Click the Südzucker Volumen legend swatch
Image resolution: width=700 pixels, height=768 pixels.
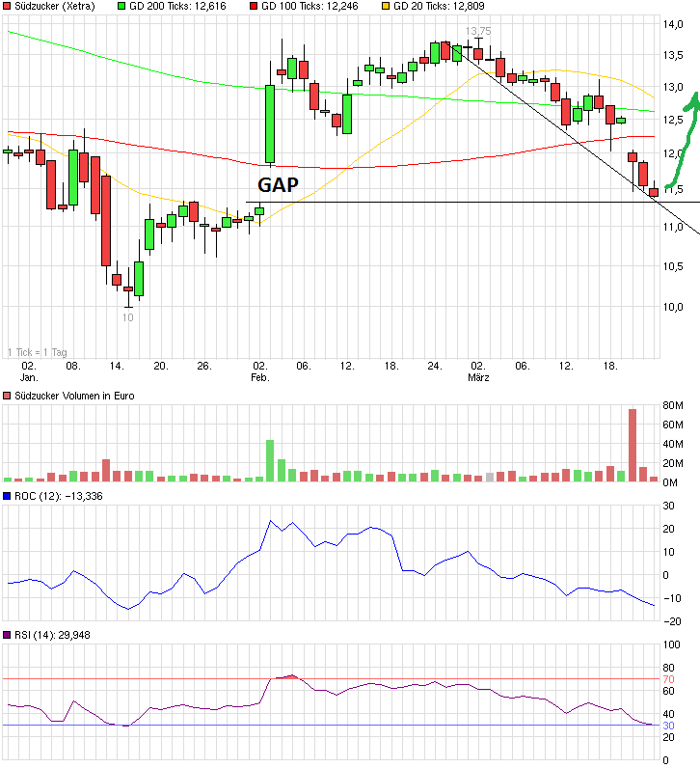tap(7, 396)
